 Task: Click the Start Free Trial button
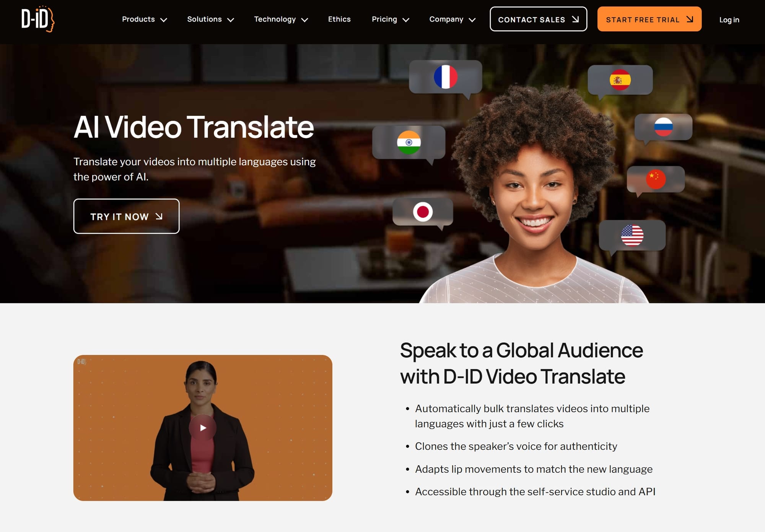(649, 19)
